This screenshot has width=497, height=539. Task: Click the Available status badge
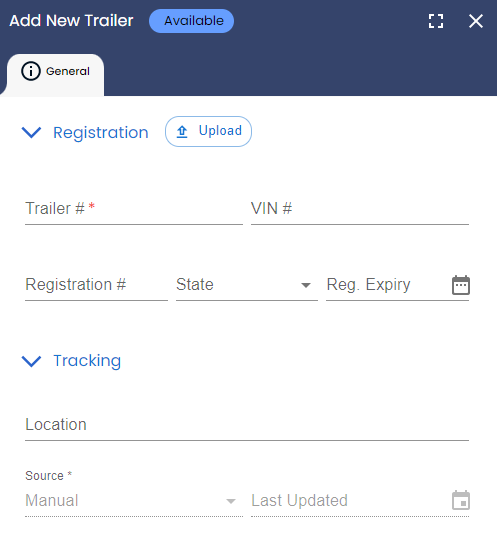[x=191, y=21]
